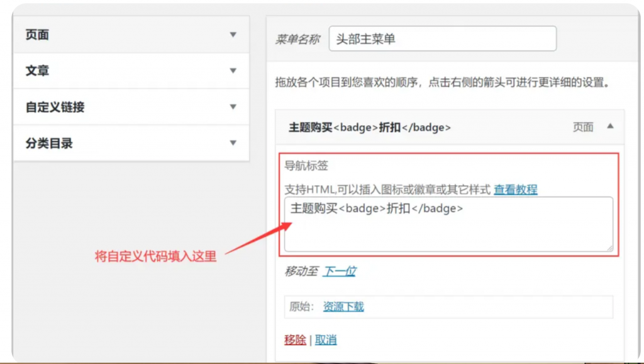The height and width of the screenshot is (364, 644).
Task: Click the 导航标签 label text
Action: (x=306, y=166)
